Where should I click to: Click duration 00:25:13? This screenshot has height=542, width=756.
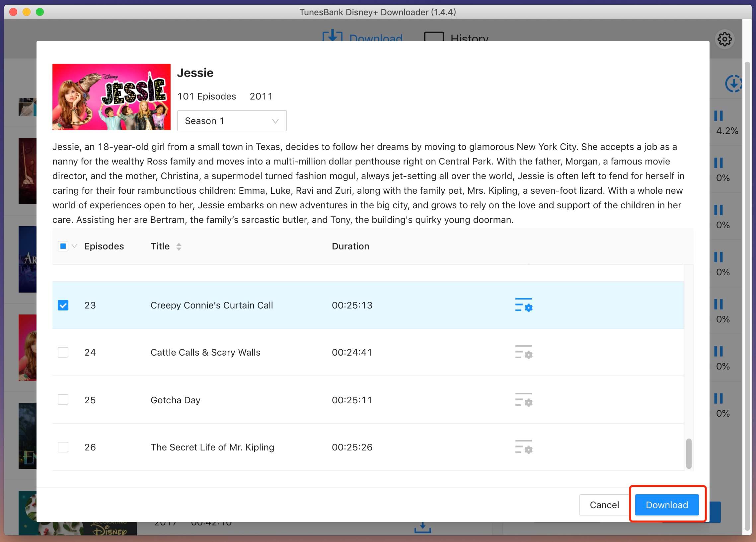[x=352, y=305]
